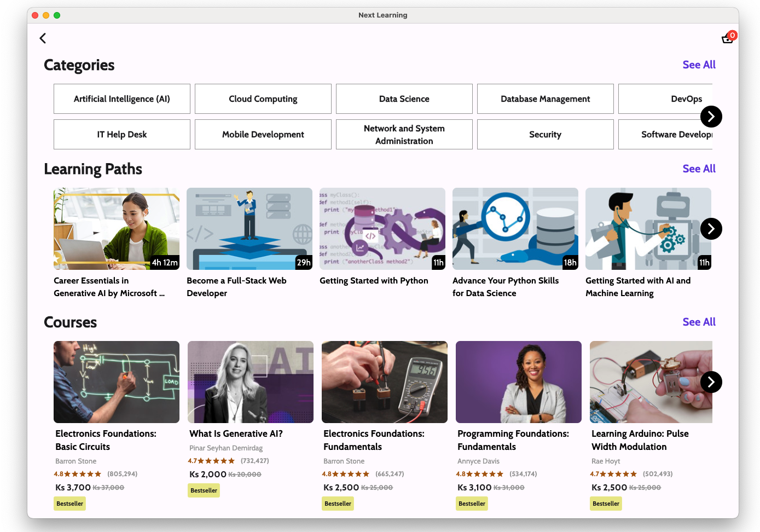Choose the Data Science category
The width and height of the screenshot is (760, 532).
(x=404, y=99)
